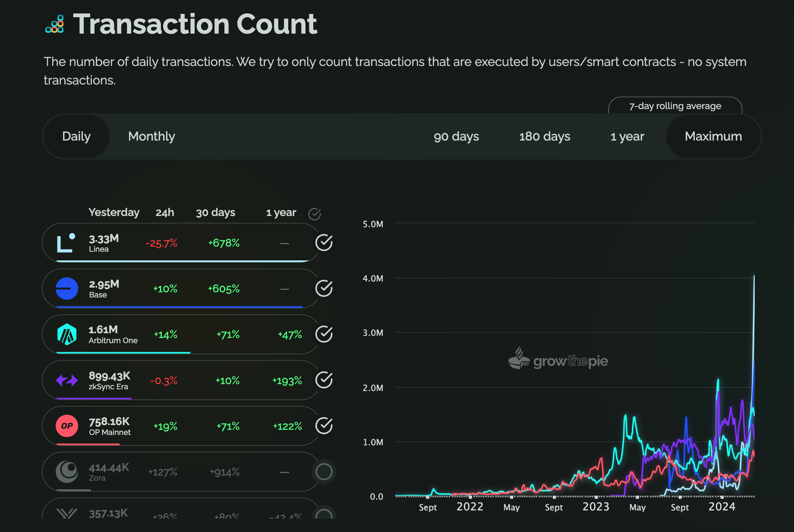Click the Arbitrum One cyan progress bar
Viewport: 794px width, 532px height.
123,353
